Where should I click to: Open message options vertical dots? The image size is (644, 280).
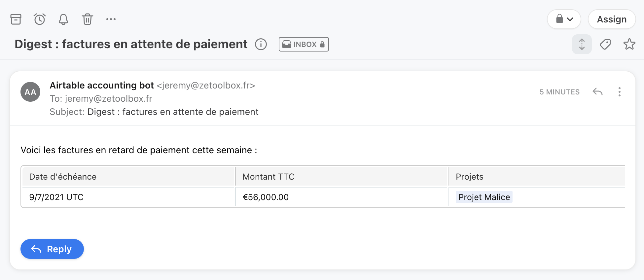point(620,92)
